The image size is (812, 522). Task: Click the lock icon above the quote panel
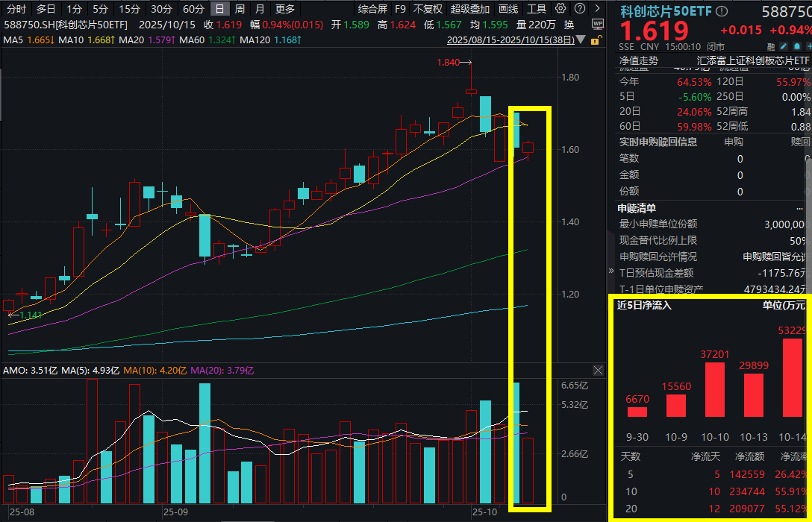596,39
